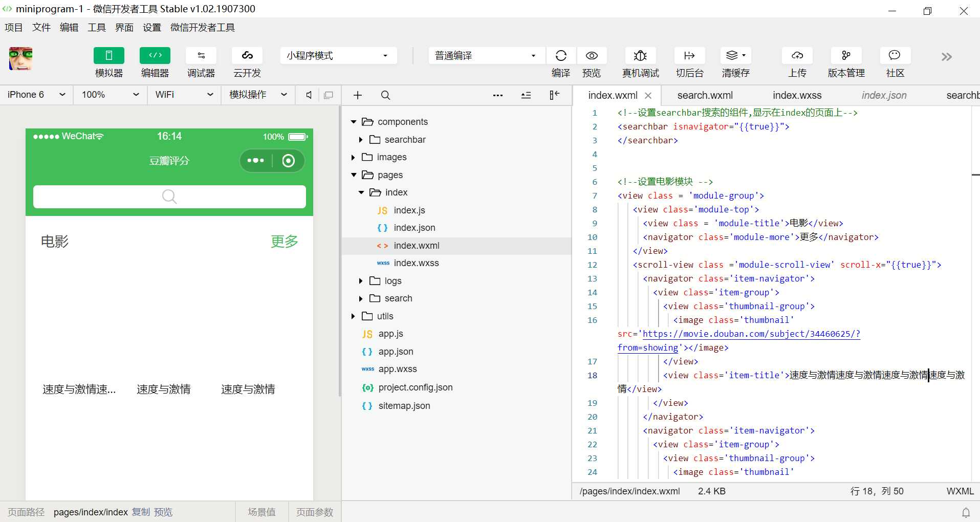Click the compile refresh icon
Image resolution: width=980 pixels, height=522 pixels.
(x=561, y=55)
